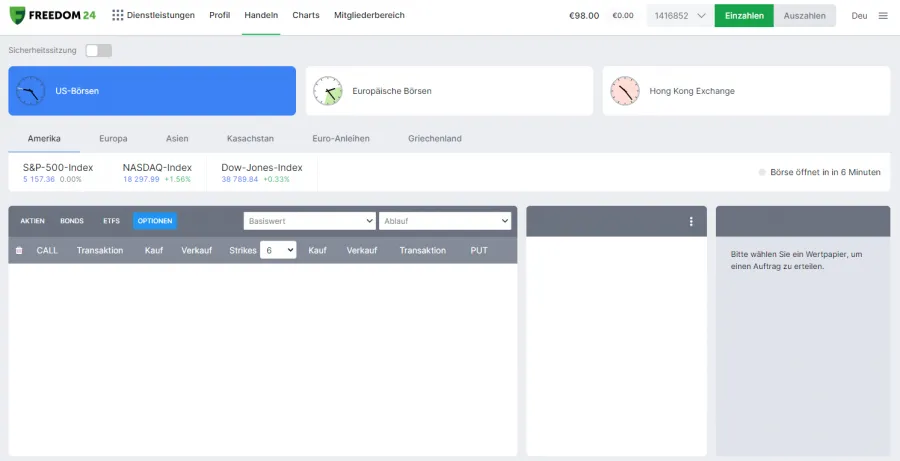Click the "Bitte wählen Sie ein Wertpapier" message
The height and width of the screenshot is (461, 900).
(x=796, y=260)
